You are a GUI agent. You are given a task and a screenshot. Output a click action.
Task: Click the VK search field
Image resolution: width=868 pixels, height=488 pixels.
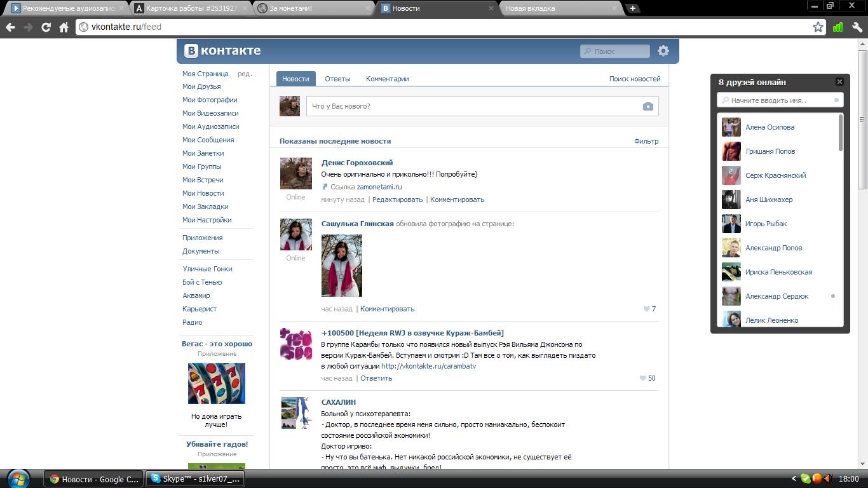click(615, 51)
